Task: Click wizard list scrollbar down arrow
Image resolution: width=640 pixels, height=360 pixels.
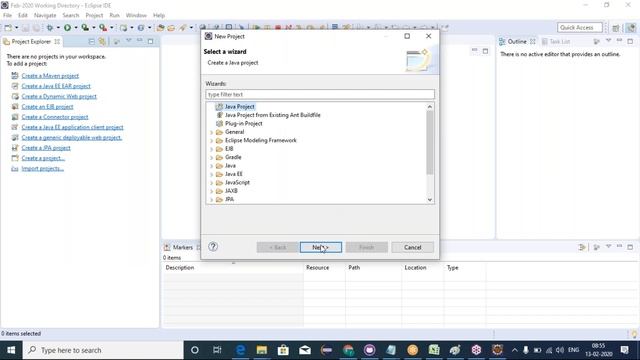Action: pos(429,200)
